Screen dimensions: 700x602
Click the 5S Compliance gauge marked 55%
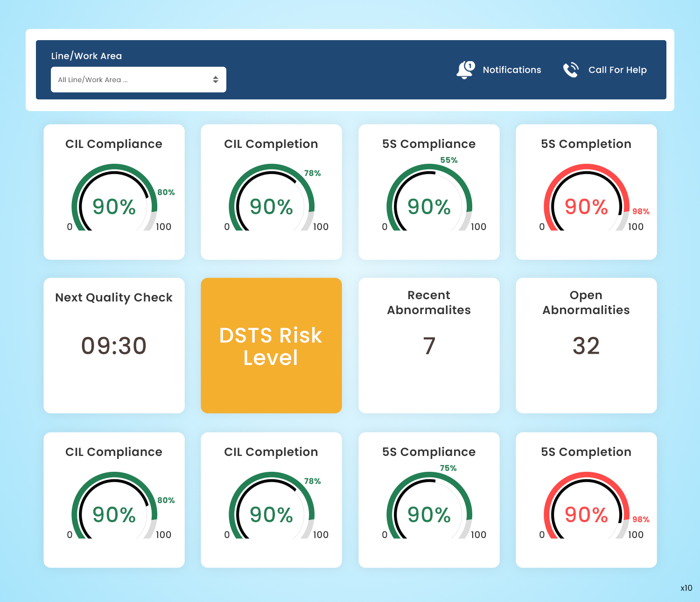(429, 201)
